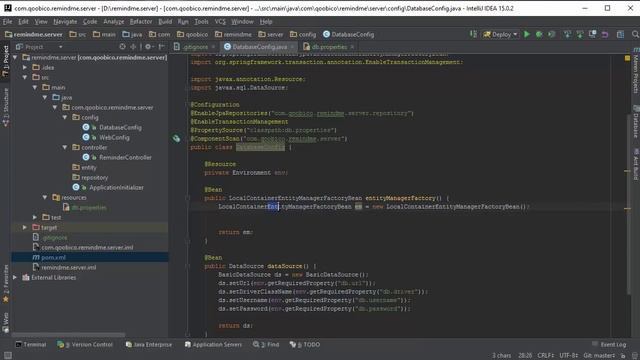Collapse the src folder

click(x=25, y=77)
